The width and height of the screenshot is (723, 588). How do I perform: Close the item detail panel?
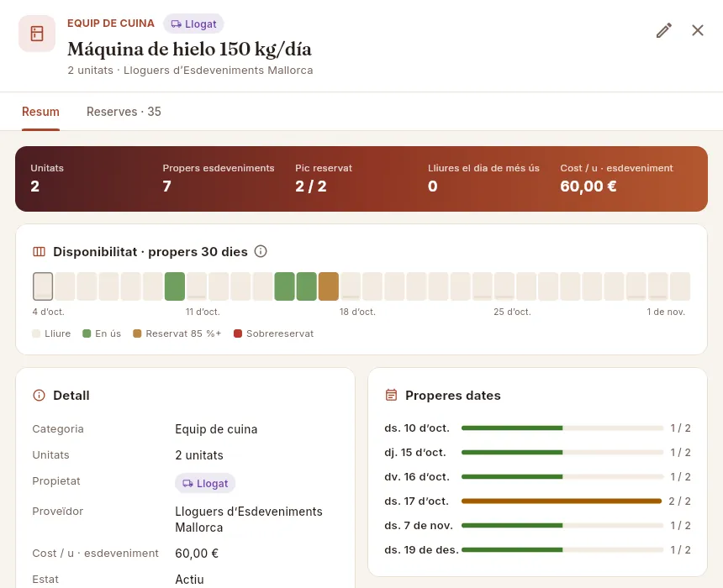click(698, 30)
